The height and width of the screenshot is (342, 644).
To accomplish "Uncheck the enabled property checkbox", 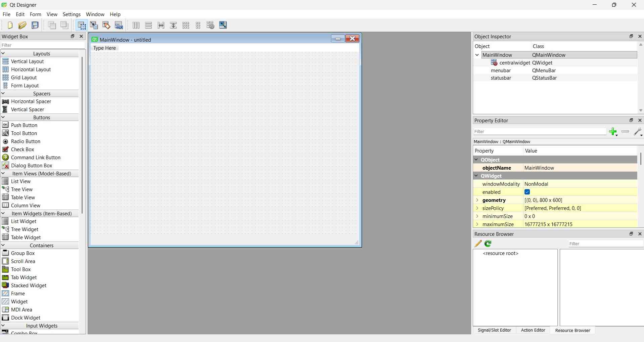I will click(527, 192).
